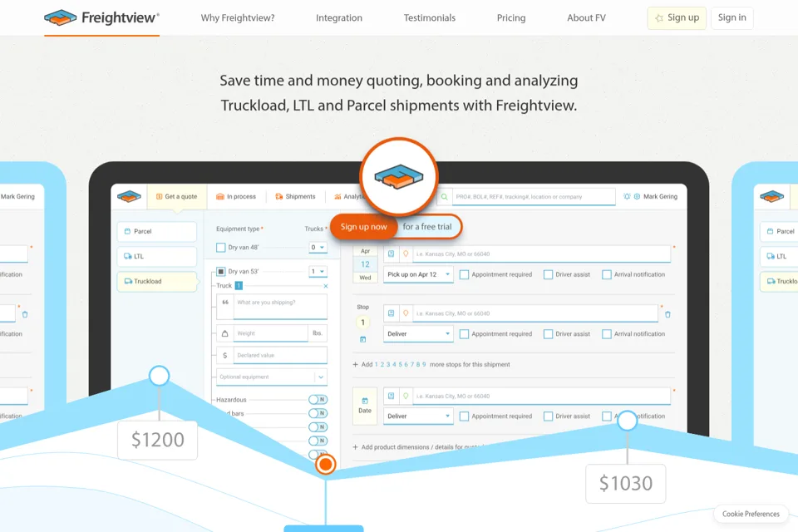The height and width of the screenshot is (532, 798).
Task: Select the LTL shipment type
Action: (157, 256)
